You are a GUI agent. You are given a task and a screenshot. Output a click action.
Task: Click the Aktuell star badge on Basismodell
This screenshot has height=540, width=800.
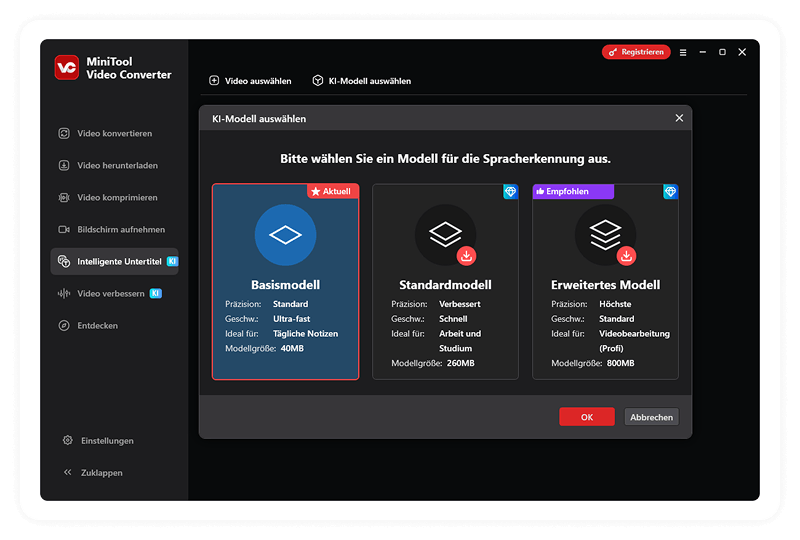click(x=332, y=191)
